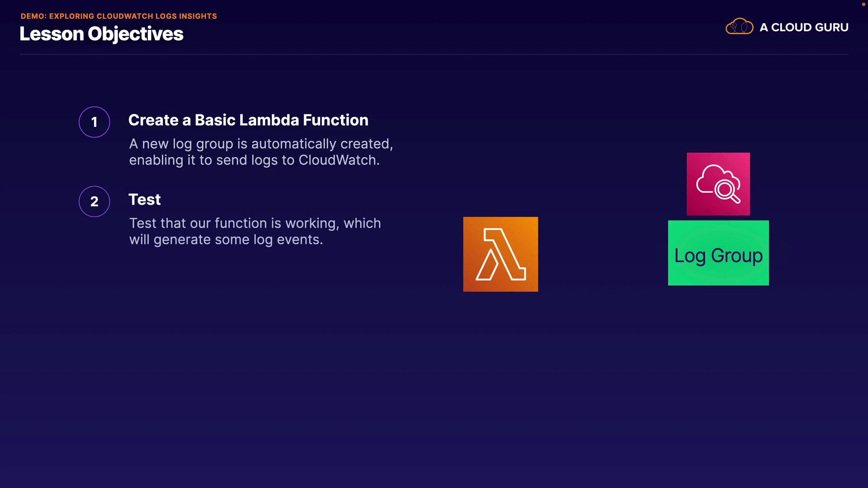
Task: Click the green Log Group box
Action: pos(718,253)
